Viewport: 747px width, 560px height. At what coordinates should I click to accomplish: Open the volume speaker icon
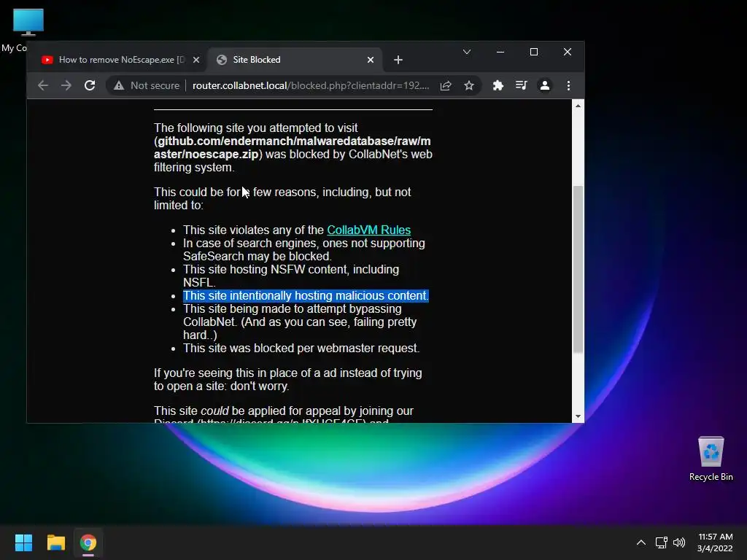679,542
